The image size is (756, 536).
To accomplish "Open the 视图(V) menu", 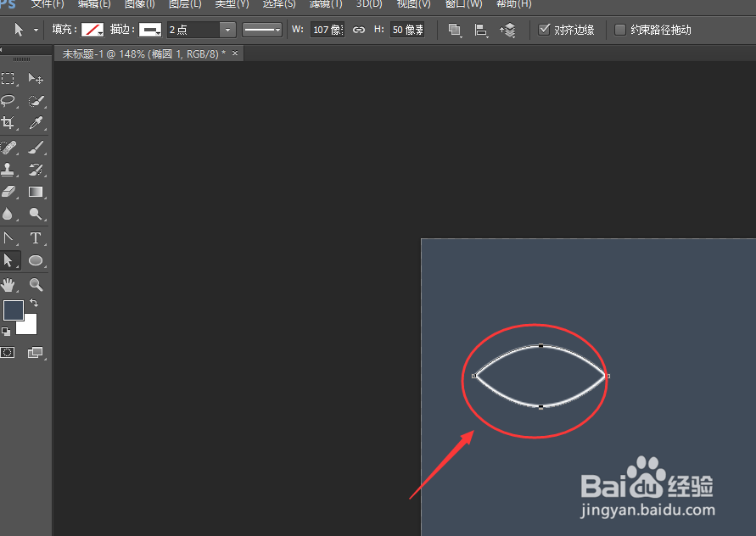I will (413, 4).
